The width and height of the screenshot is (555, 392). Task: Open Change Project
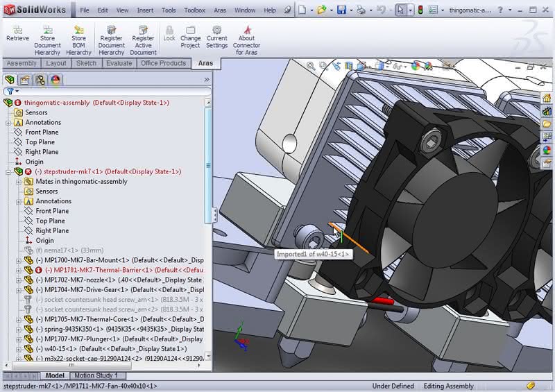click(x=190, y=37)
